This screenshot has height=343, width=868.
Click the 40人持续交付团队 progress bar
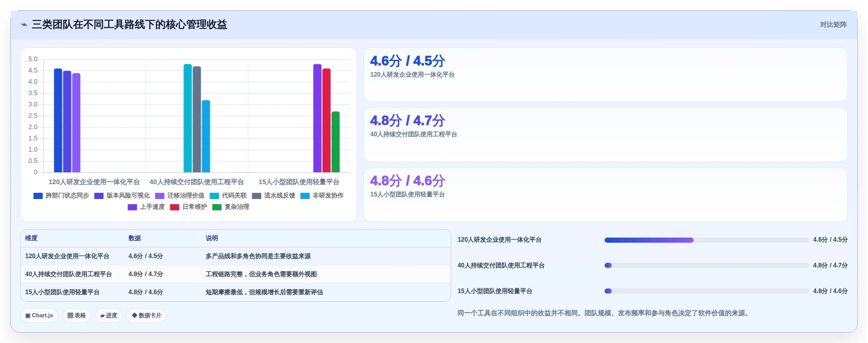point(706,265)
